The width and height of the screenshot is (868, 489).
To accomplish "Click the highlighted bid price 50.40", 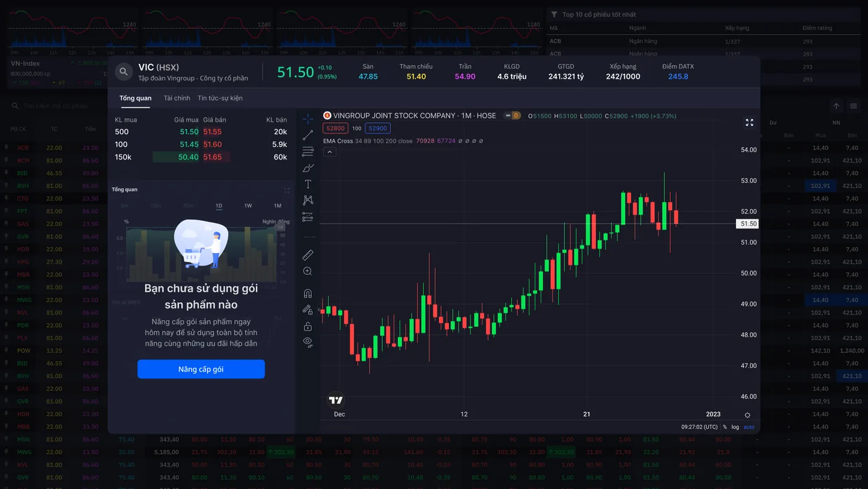I will 188,157.
